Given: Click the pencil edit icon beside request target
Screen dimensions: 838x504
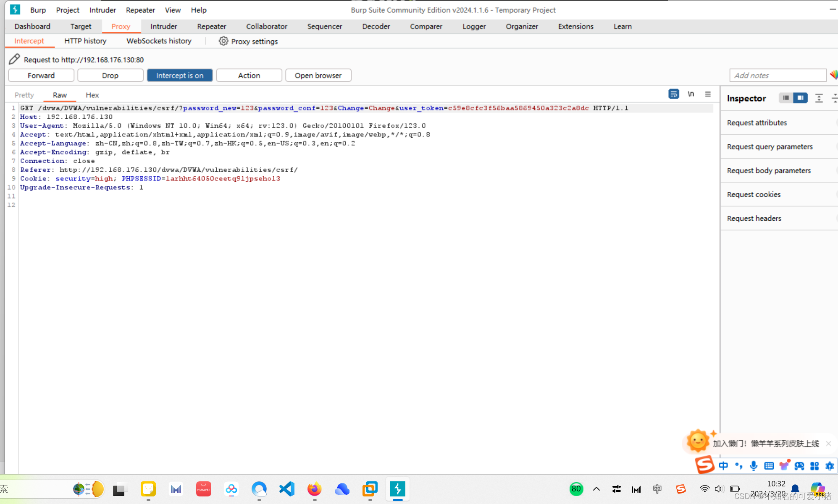Looking at the screenshot, I should (14, 59).
